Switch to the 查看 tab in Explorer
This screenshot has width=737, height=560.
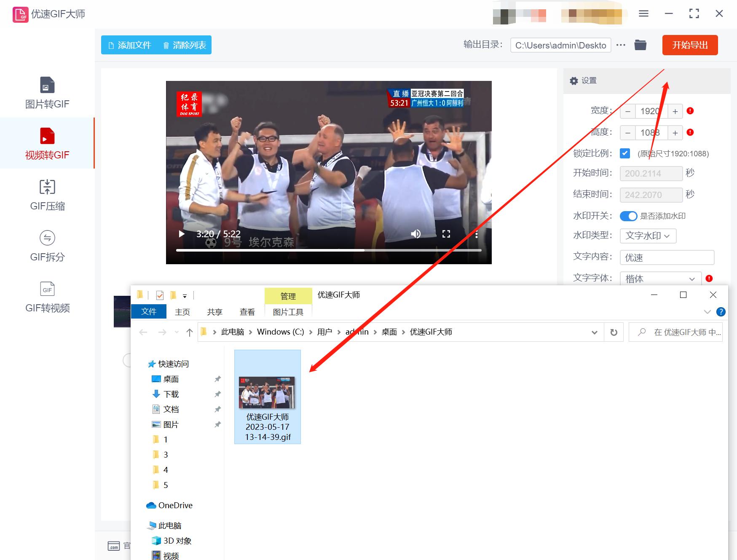pos(248,312)
